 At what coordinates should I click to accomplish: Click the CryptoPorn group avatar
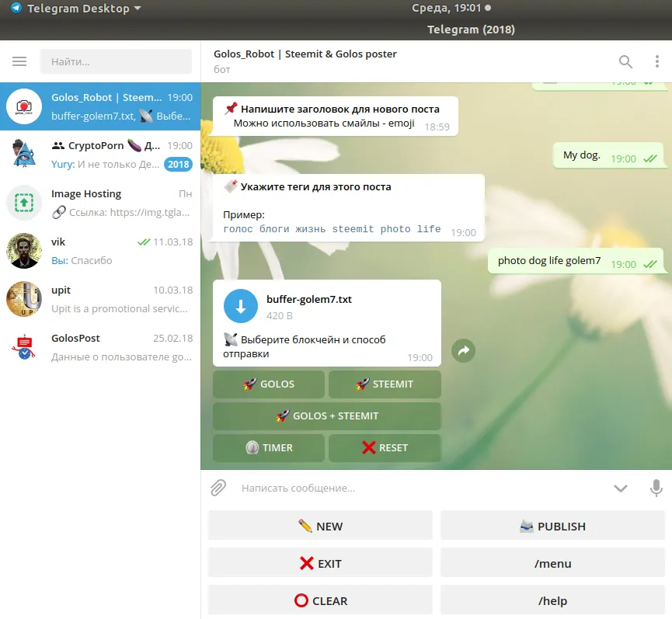24,155
